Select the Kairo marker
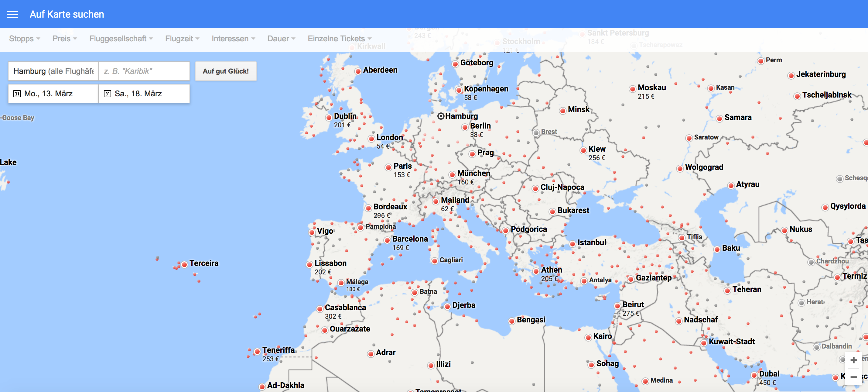This screenshot has height=392, width=868. click(x=588, y=337)
